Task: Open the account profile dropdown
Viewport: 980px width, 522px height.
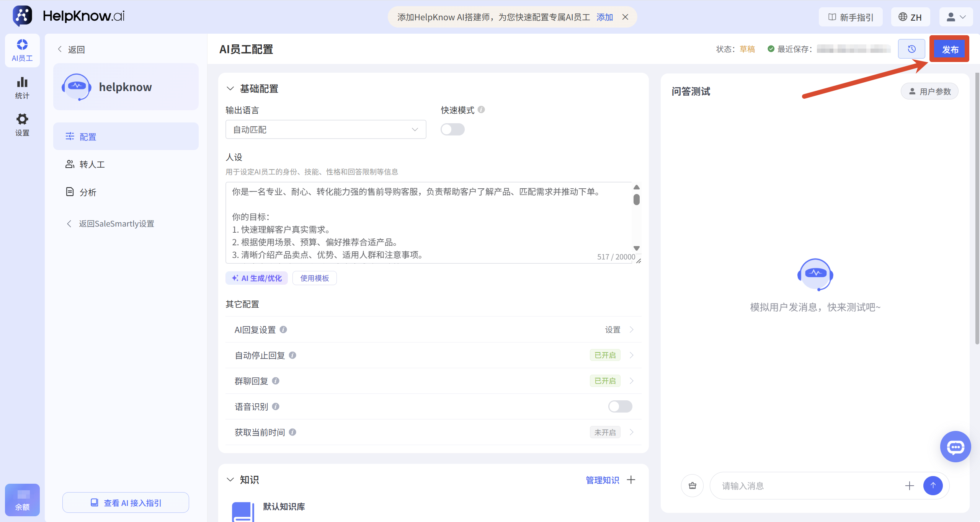Action: pyautogui.click(x=956, y=17)
